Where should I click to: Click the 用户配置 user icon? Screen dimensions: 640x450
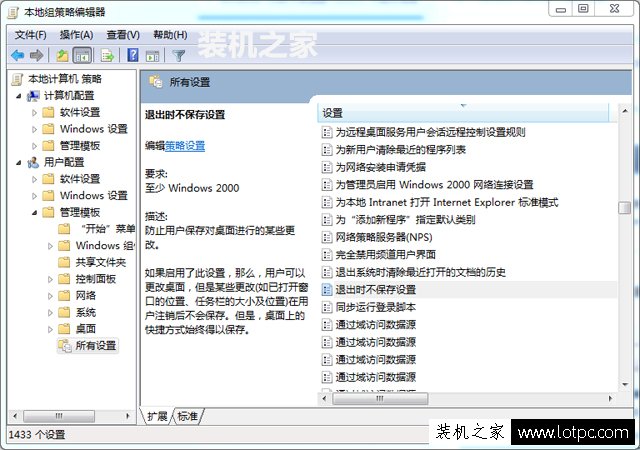point(33,163)
